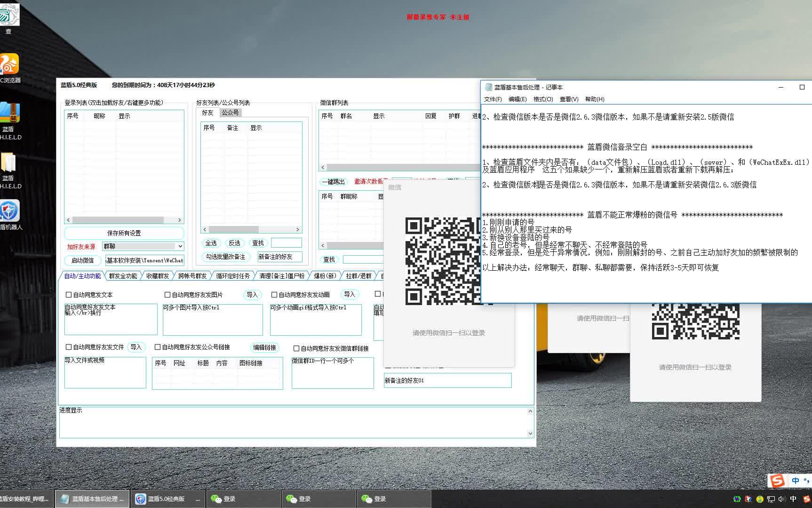
Task: Click the 中 IME indicator in system tray
Action: point(793,499)
